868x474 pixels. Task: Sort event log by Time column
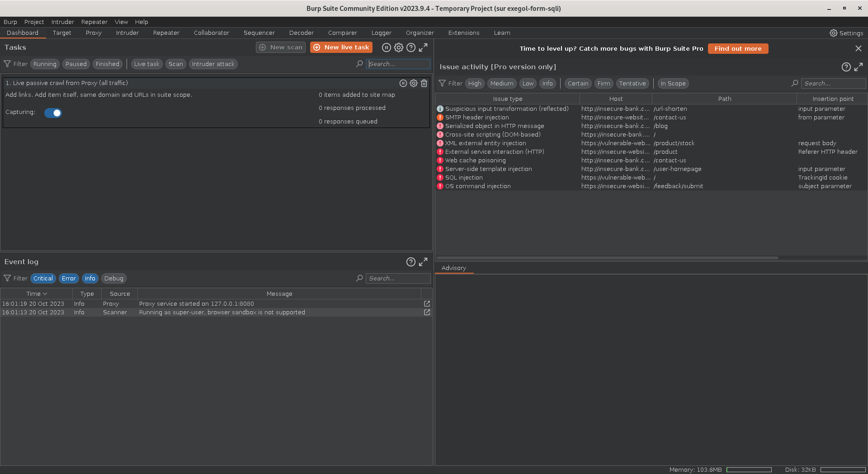(x=36, y=294)
